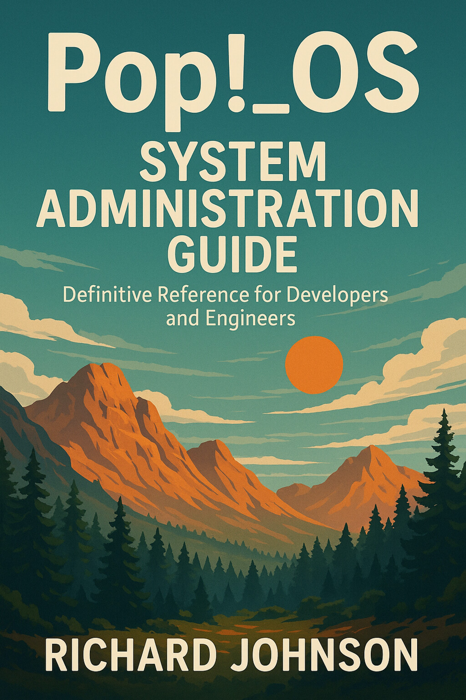The width and height of the screenshot is (466, 700).
Task: Click the word 'SYSTEM' in the title
Action: (x=233, y=161)
